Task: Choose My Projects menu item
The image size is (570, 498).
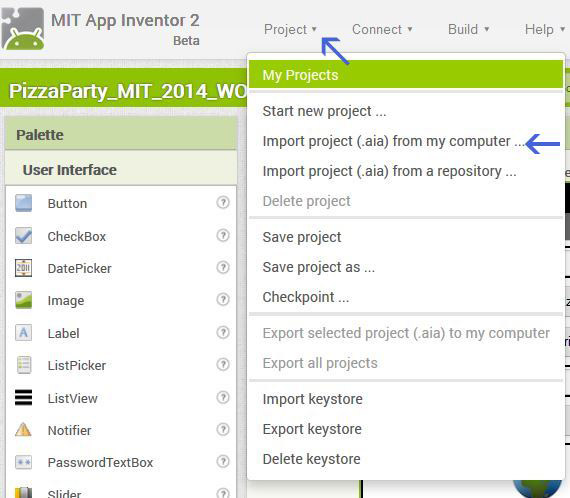Action: [x=406, y=75]
